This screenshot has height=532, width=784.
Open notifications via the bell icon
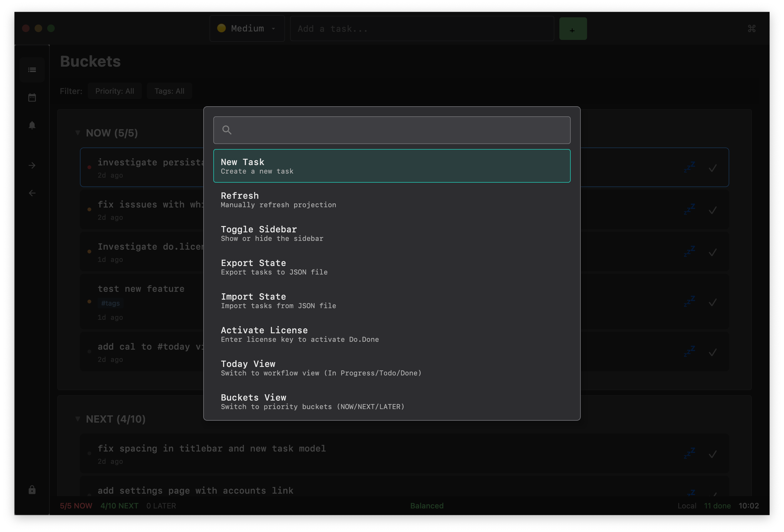32,125
